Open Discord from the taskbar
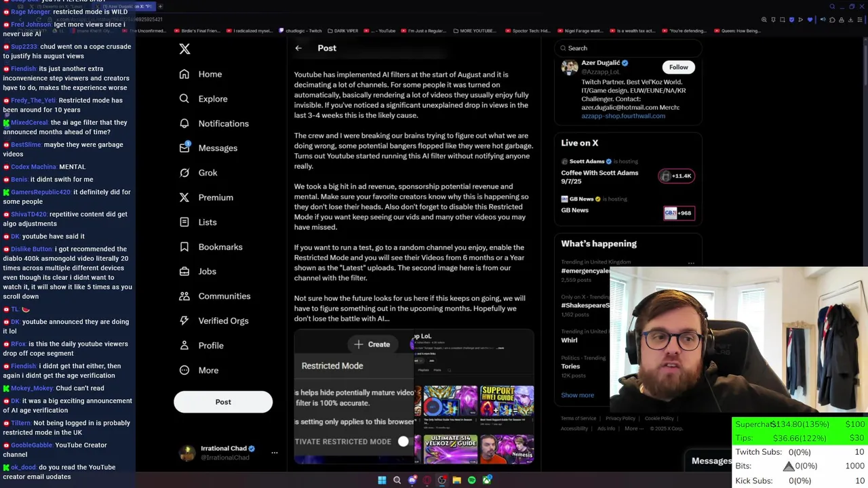 [x=412, y=480]
